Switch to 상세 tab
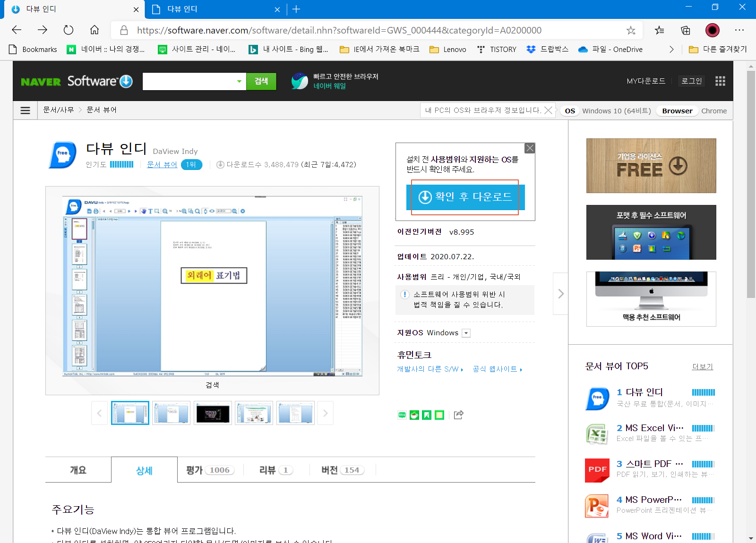This screenshot has height=543, width=756. (144, 470)
